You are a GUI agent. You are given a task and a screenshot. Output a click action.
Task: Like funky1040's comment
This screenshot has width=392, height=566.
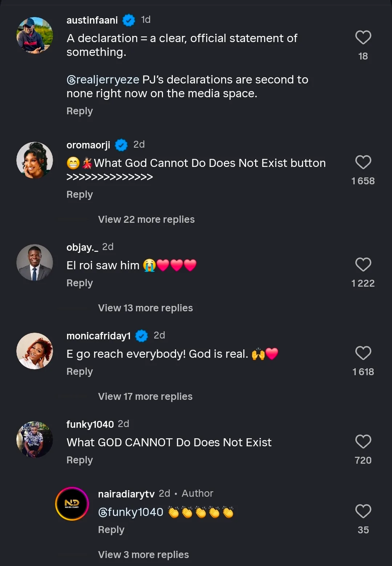point(363,442)
